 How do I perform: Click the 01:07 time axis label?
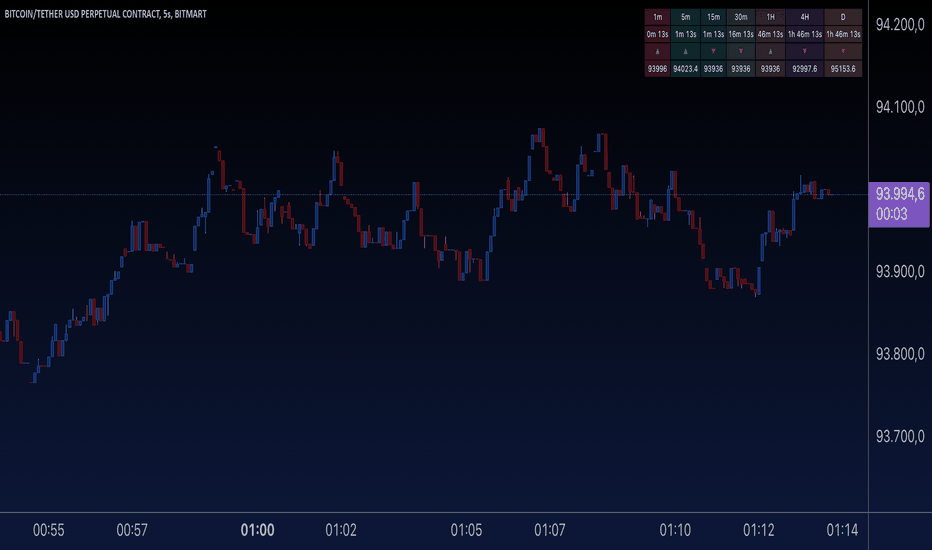[550, 530]
